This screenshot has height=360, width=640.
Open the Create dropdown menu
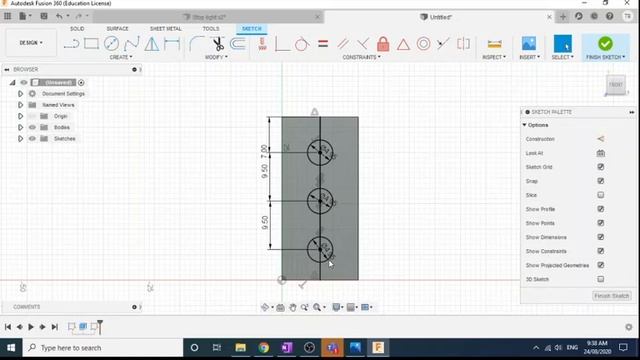(121, 57)
